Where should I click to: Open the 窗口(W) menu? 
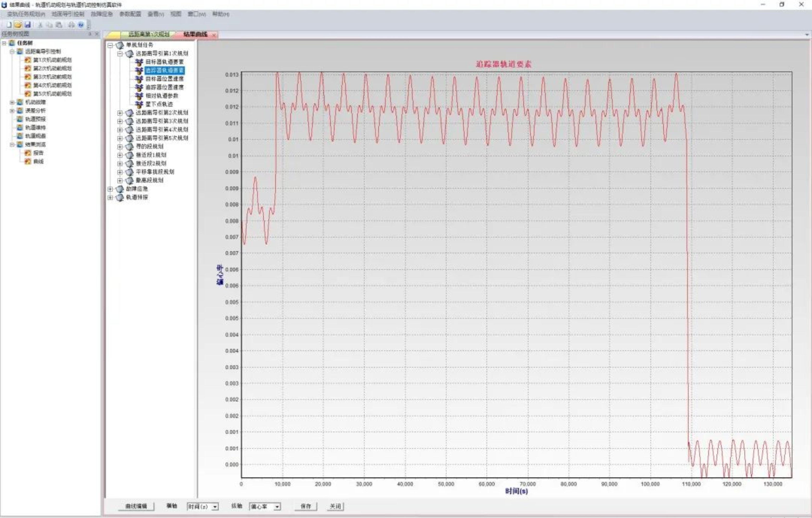[197, 14]
